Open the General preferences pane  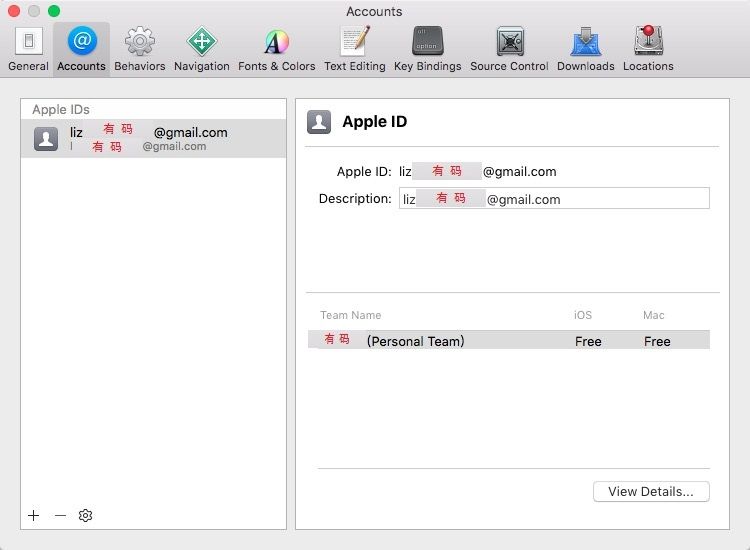pyautogui.click(x=28, y=48)
